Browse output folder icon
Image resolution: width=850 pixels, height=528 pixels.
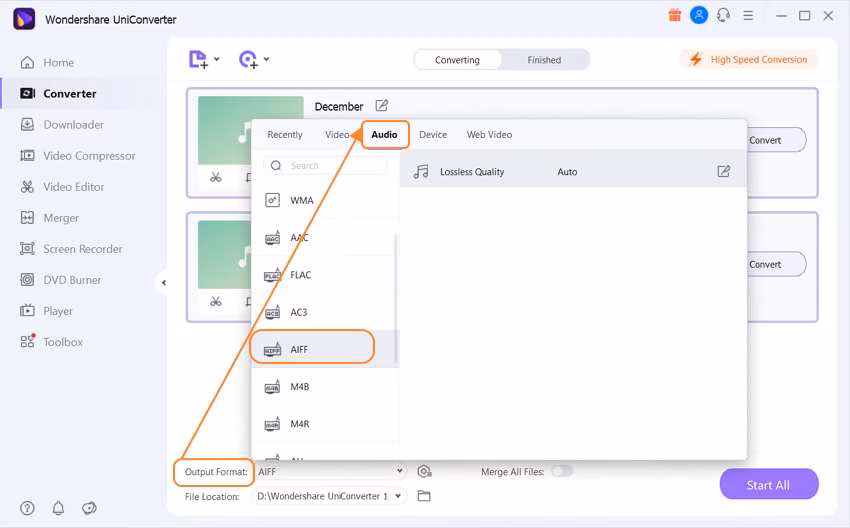click(x=424, y=496)
